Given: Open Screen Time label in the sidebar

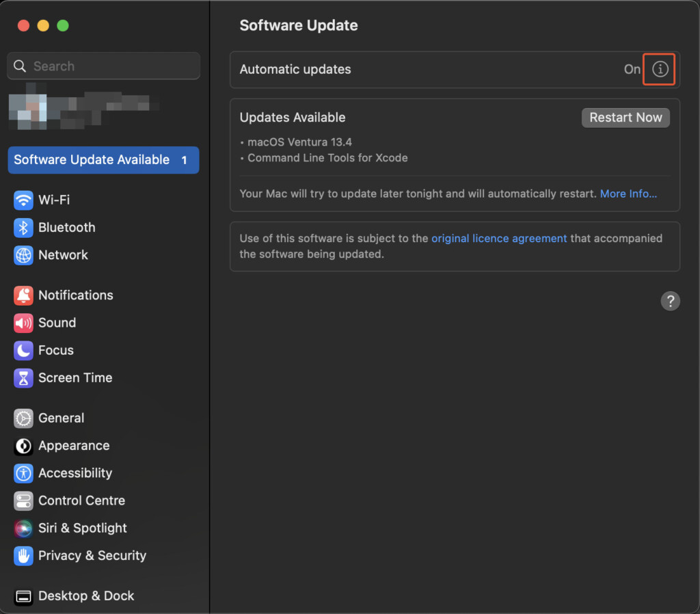Looking at the screenshot, I should coord(75,378).
